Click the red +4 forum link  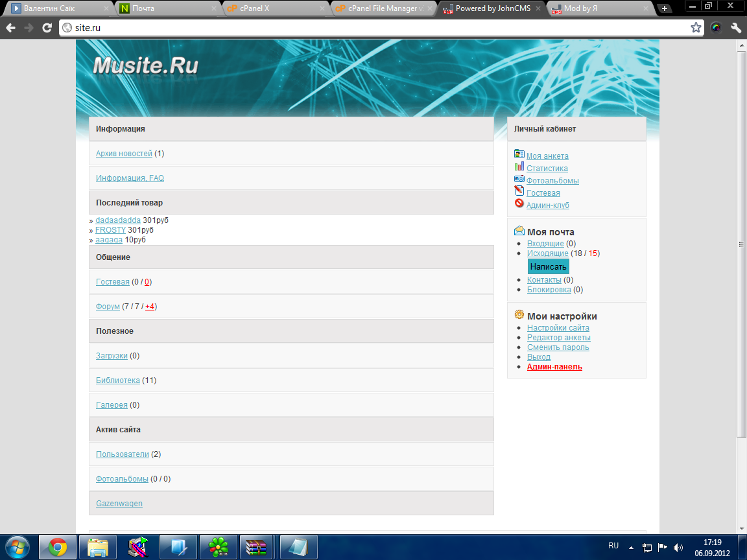click(x=150, y=306)
